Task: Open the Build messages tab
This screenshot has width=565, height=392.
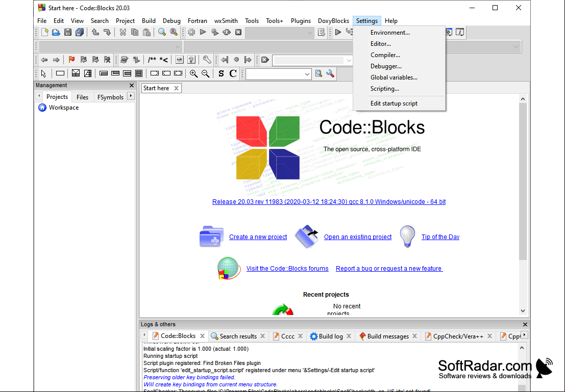Action: 388,336
